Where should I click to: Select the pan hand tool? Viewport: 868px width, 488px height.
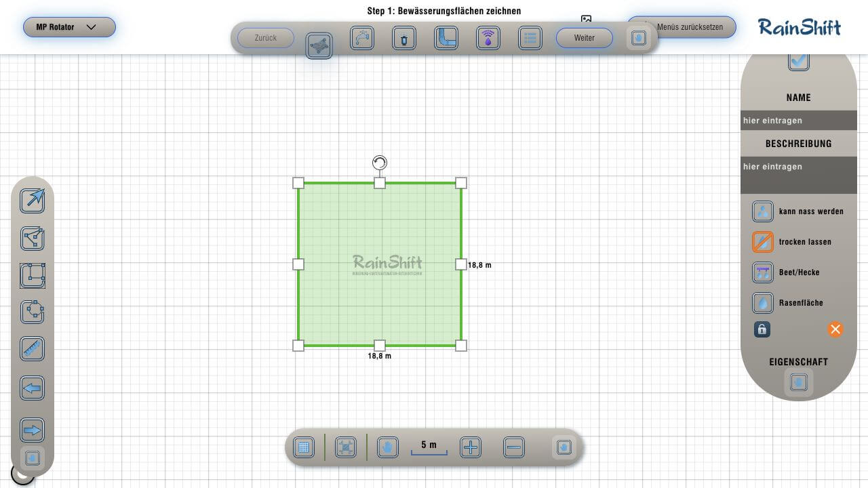[x=388, y=447]
